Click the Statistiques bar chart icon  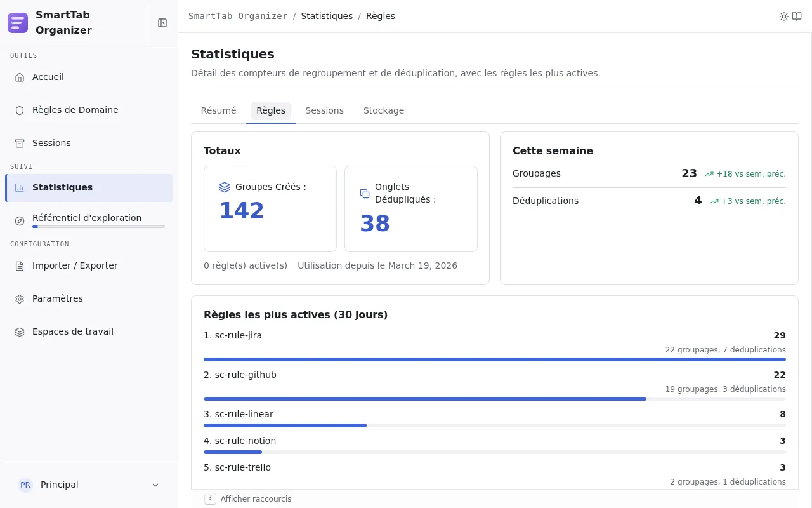20,188
